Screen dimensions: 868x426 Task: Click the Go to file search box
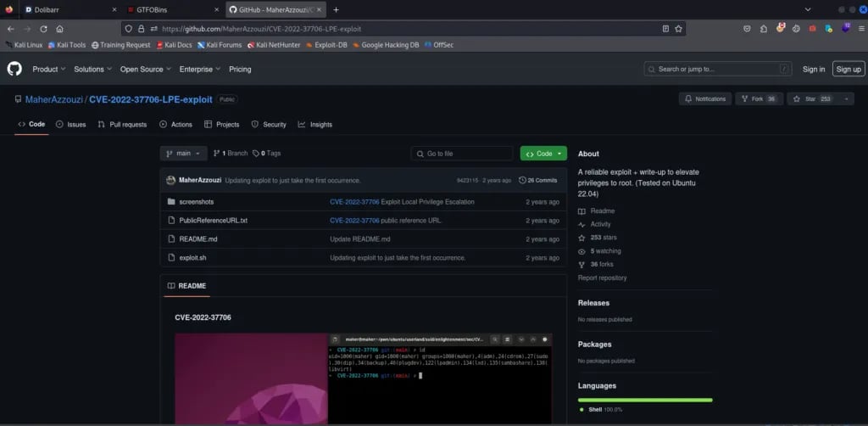click(x=462, y=154)
